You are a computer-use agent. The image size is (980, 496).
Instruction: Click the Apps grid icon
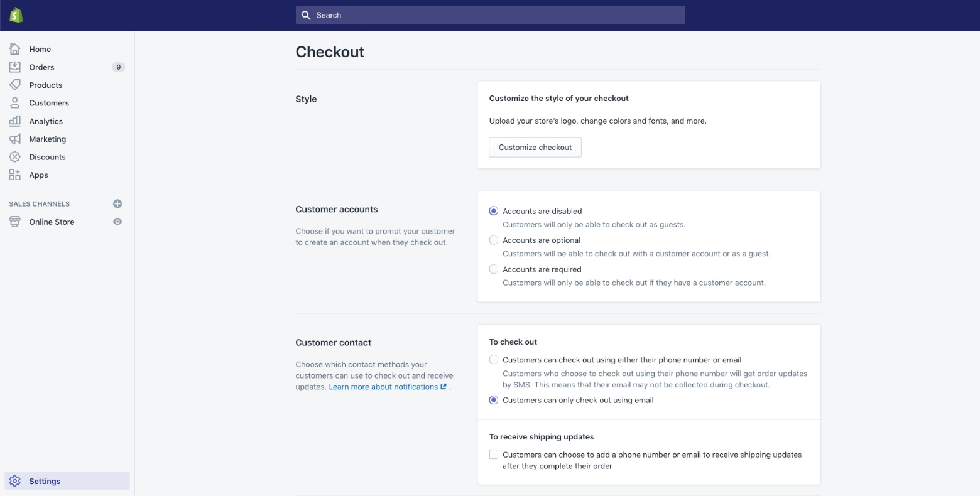[15, 175]
